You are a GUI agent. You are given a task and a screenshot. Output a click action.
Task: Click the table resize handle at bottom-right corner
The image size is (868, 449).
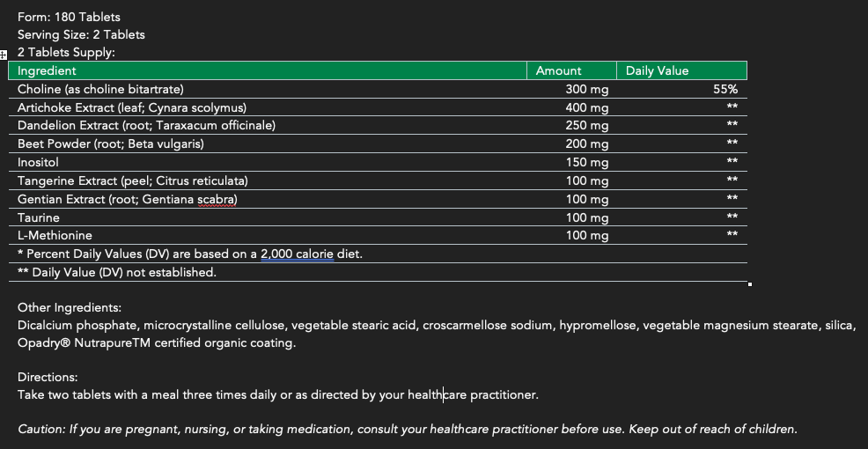pyautogui.click(x=749, y=284)
